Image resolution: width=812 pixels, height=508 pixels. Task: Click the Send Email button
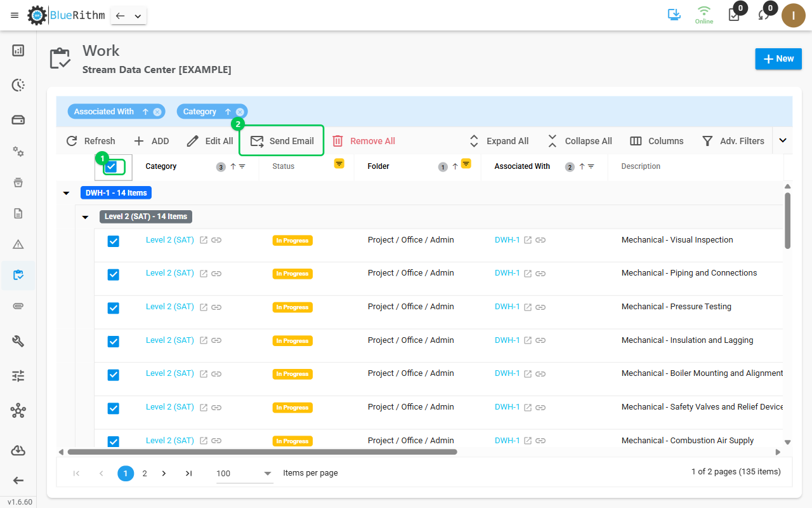[282, 141]
